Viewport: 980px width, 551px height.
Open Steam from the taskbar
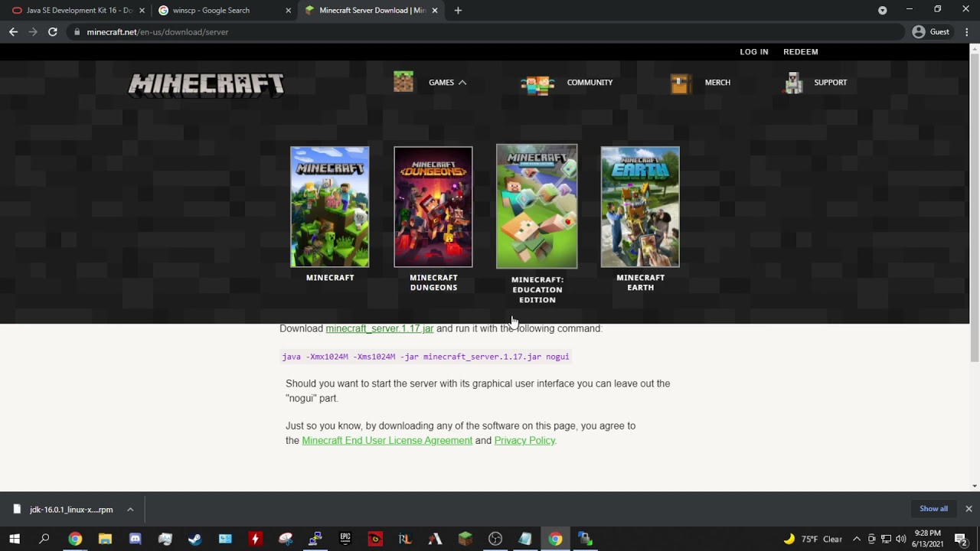(195, 539)
